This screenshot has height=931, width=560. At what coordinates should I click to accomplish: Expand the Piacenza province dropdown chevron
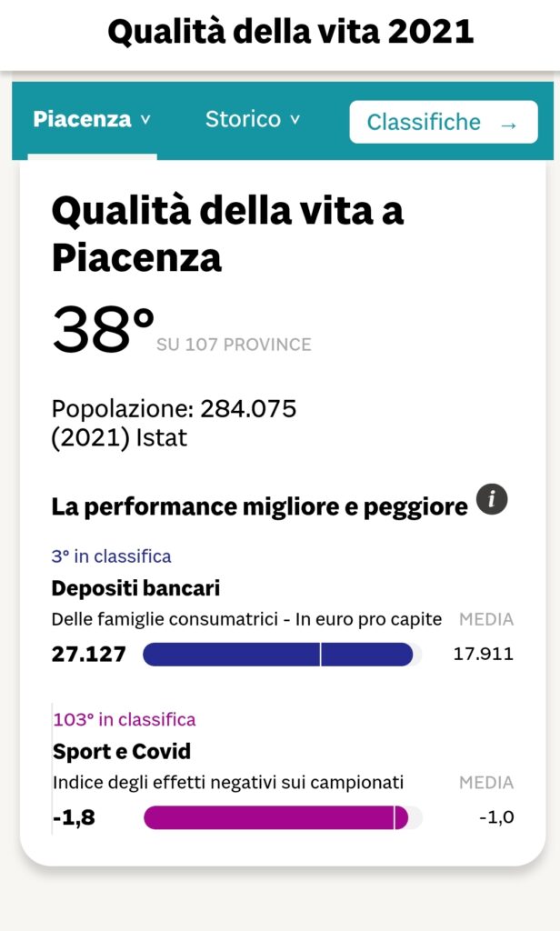[145, 120]
